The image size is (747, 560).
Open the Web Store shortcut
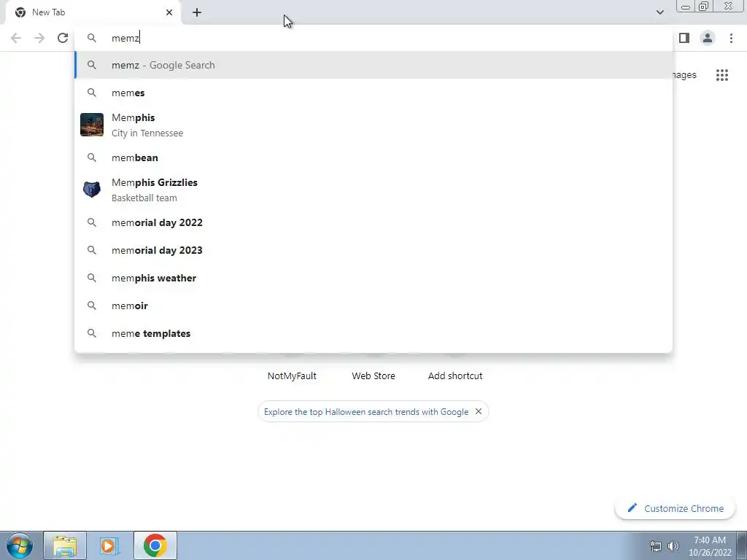(x=373, y=376)
